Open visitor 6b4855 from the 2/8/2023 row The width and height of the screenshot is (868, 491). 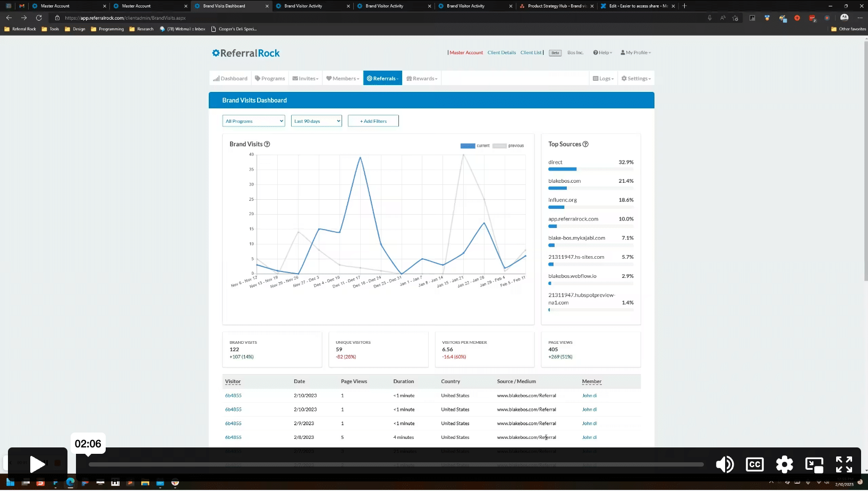pyautogui.click(x=233, y=437)
